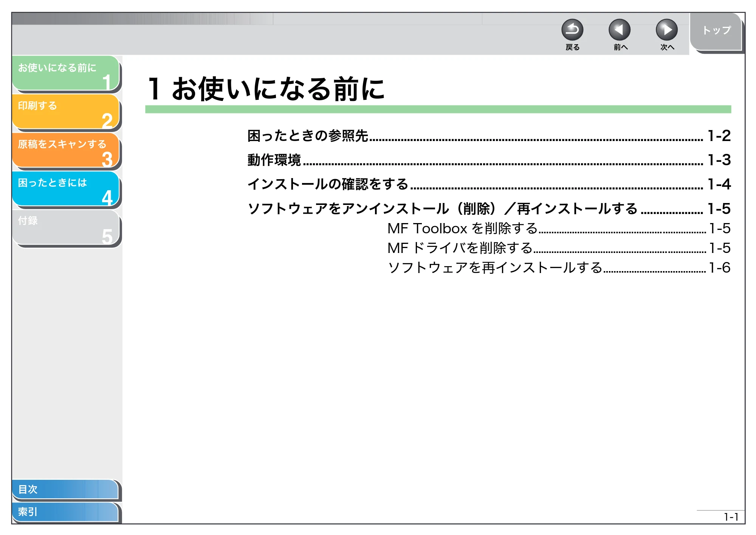Click the 次へ (next) right arrow icon

667,30
